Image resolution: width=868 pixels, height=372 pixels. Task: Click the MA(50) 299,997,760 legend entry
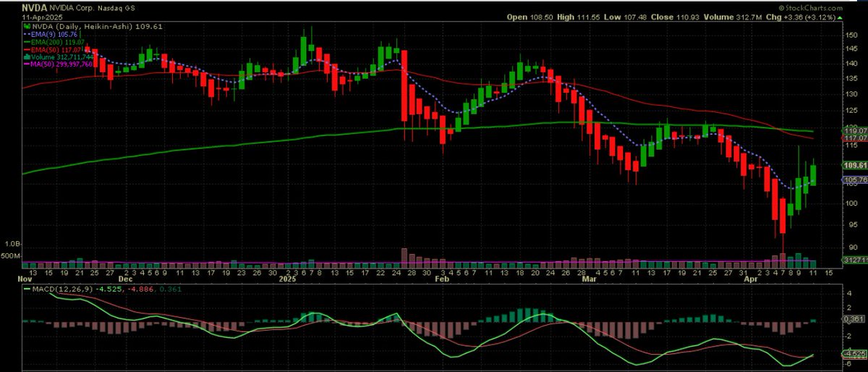(x=58, y=64)
